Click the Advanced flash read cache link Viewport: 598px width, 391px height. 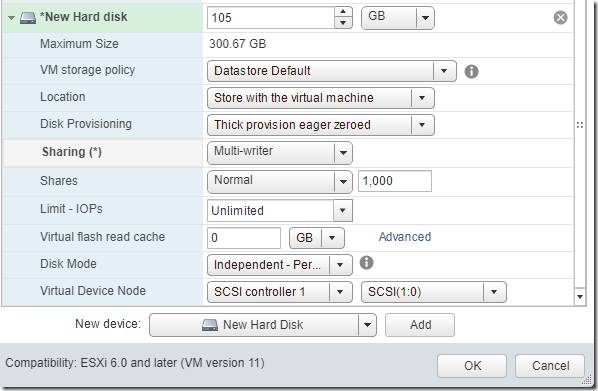click(405, 237)
